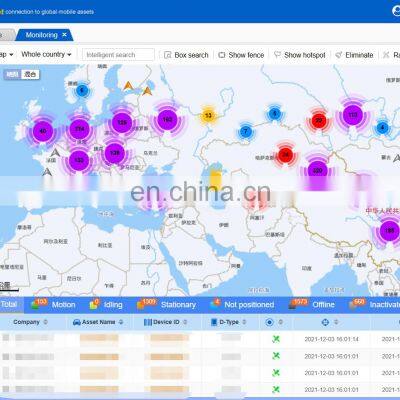Select the Motion status tab
Image resolution: width=400 pixels, height=400 pixels.
53,305
